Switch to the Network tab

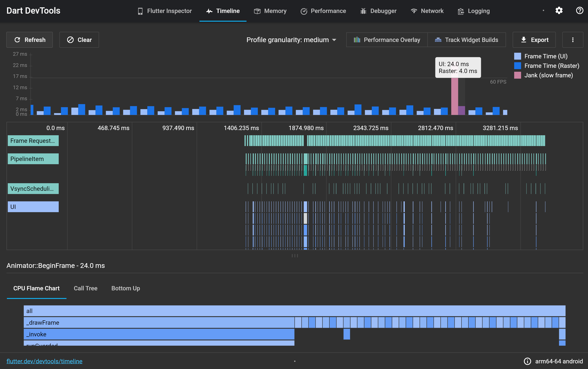point(427,11)
